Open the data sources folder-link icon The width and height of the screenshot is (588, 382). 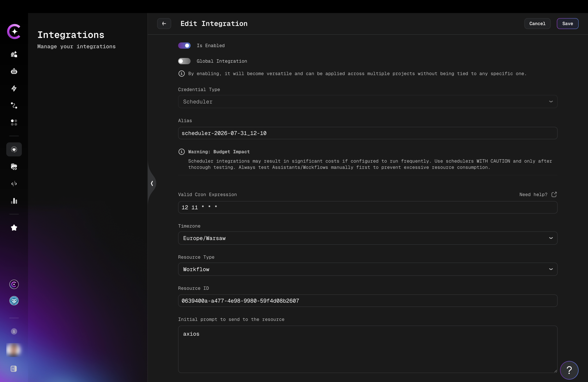pyautogui.click(x=14, y=167)
